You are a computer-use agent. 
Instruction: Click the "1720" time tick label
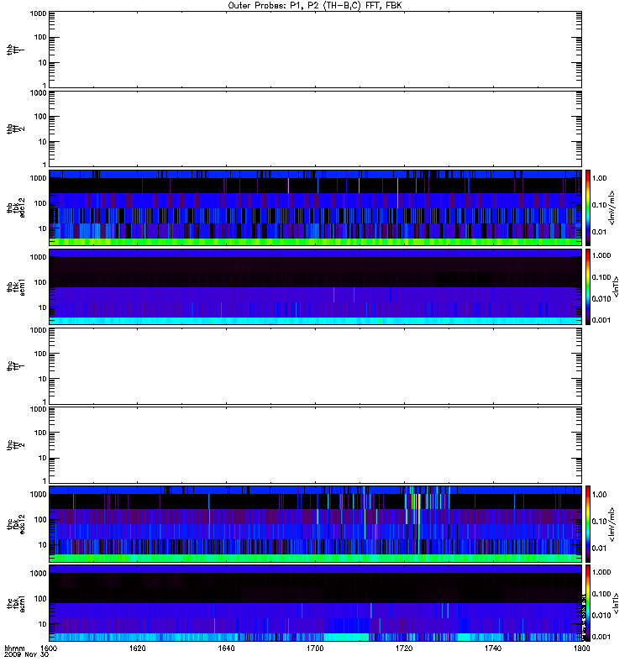pos(404,648)
